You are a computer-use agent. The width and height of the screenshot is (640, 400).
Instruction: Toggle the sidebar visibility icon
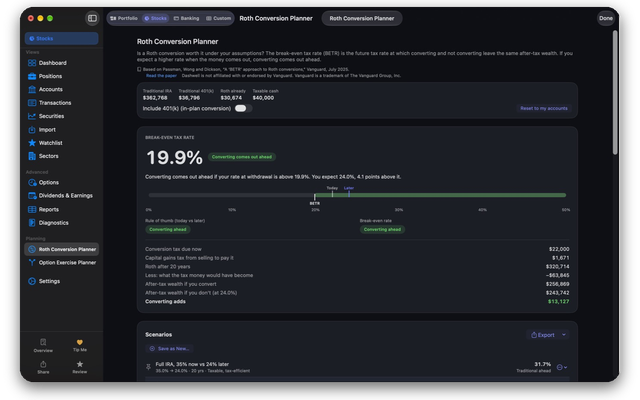coord(92,18)
